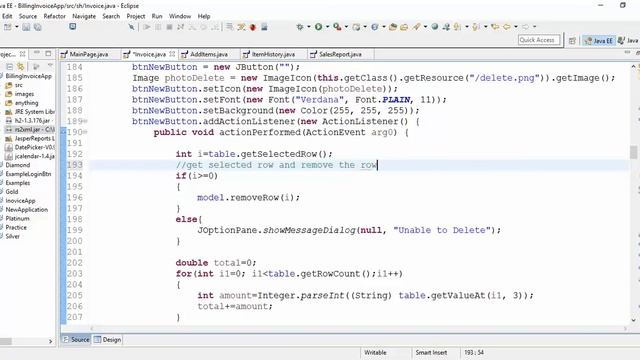Select the images folder in tree
This screenshot has width=640, height=360.
[24, 94]
